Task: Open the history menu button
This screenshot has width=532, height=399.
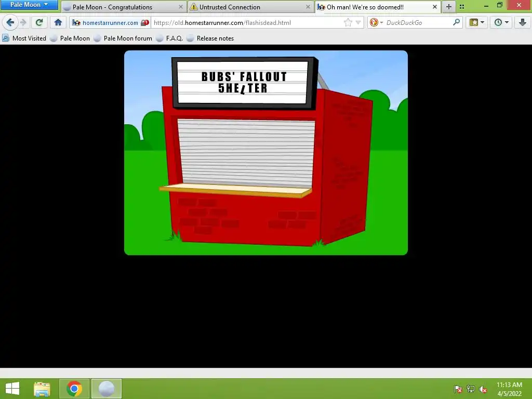Action: pos(501,23)
